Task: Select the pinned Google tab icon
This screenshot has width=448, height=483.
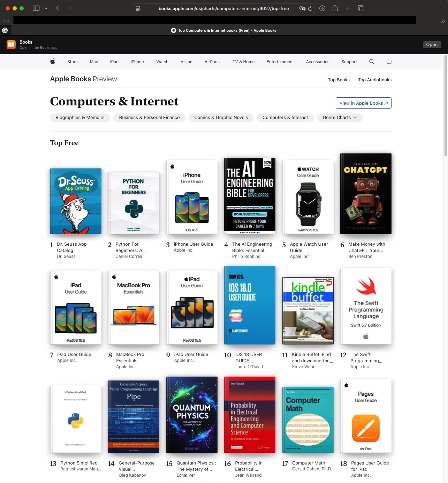Action: 5,30
